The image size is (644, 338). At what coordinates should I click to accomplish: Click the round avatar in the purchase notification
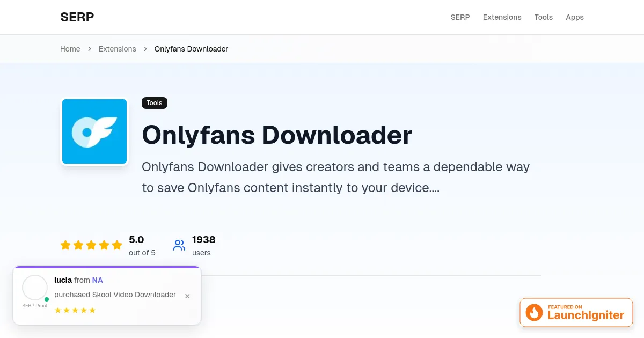tap(35, 288)
